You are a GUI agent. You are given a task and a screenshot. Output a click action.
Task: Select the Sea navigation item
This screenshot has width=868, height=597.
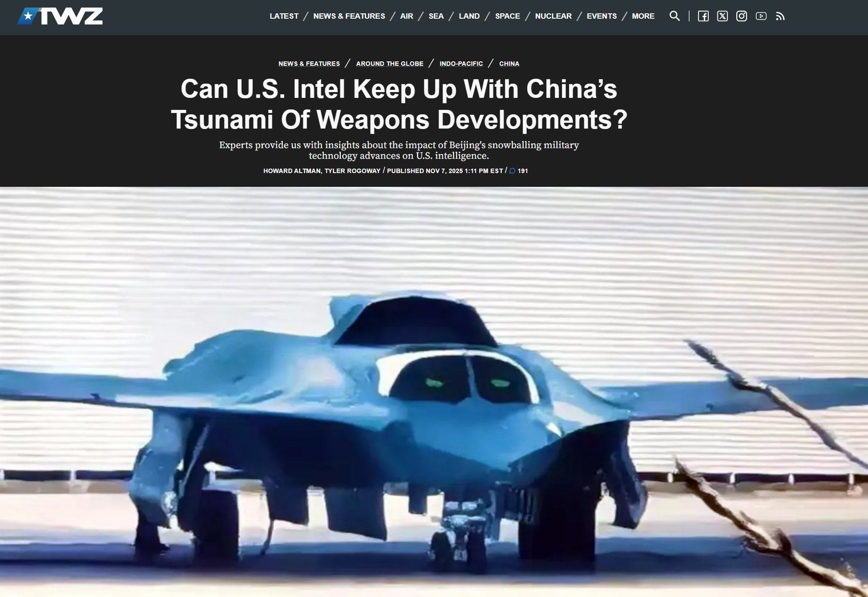click(x=436, y=16)
